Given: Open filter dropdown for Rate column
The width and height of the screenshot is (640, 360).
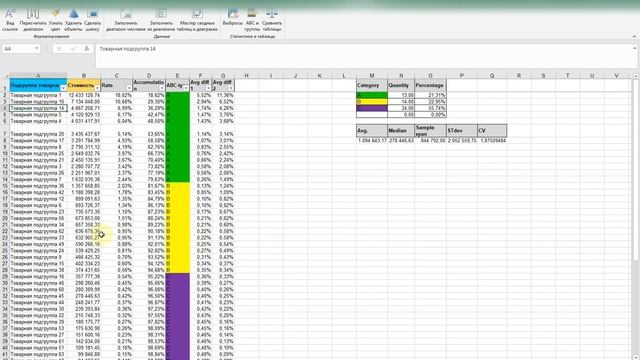Looking at the screenshot, I should [129, 88].
